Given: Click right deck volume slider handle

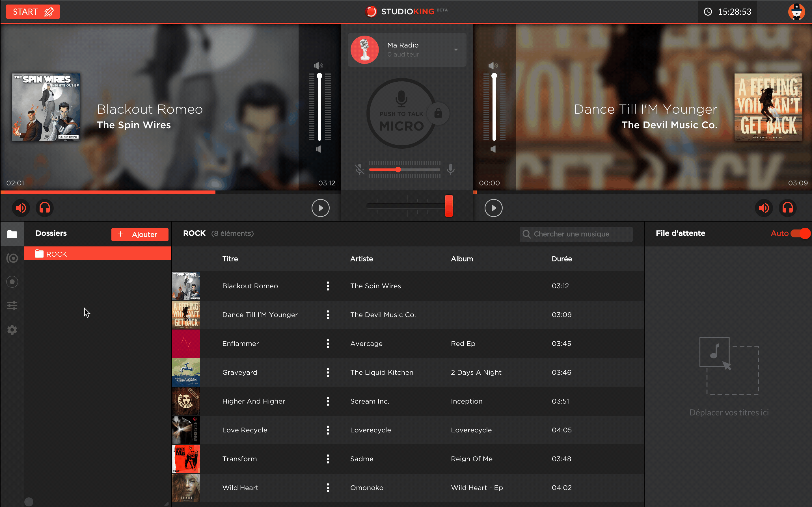Looking at the screenshot, I should (494, 76).
